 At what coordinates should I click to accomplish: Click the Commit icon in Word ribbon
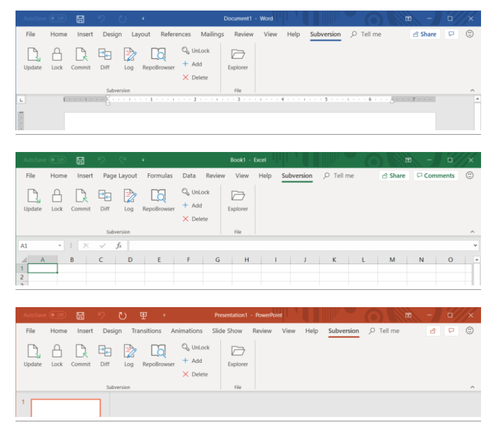click(81, 58)
